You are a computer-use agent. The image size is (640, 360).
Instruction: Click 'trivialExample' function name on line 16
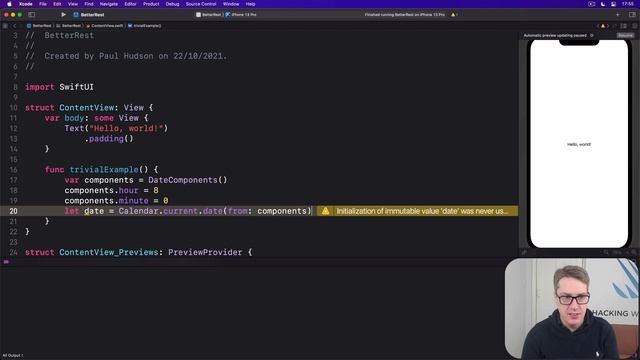104,170
